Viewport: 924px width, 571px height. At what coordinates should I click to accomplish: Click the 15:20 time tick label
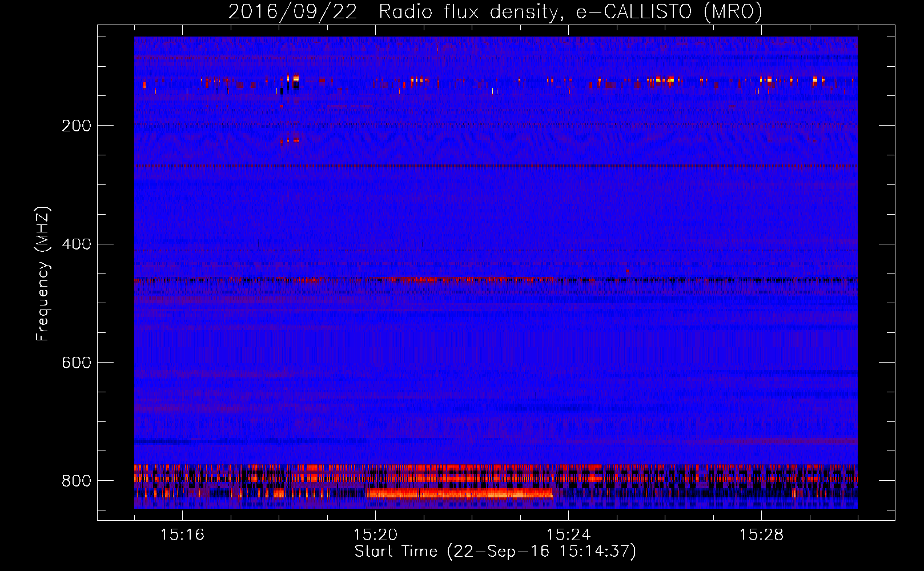click(x=375, y=535)
